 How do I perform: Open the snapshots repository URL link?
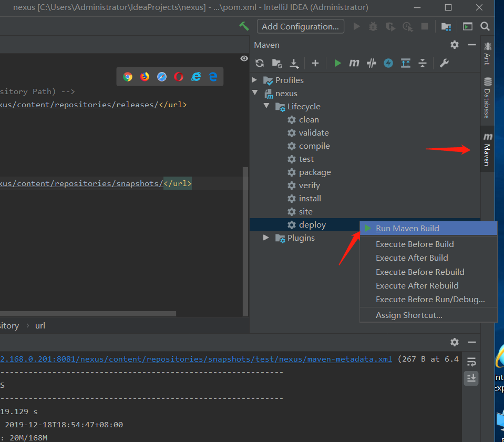coord(81,183)
